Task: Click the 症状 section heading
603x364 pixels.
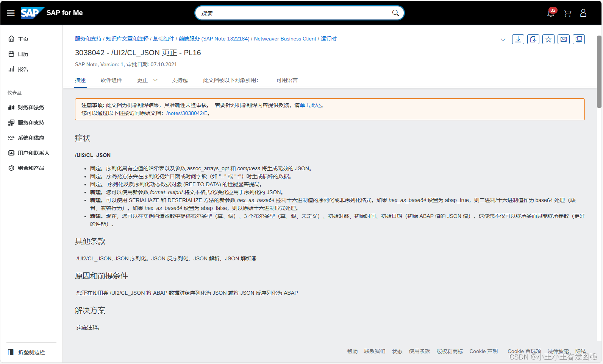Action: pyautogui.click(x=83, y=138)
